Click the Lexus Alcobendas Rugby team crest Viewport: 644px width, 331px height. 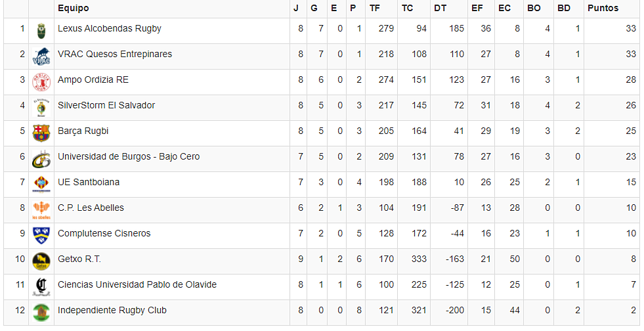tap(41, 30)
